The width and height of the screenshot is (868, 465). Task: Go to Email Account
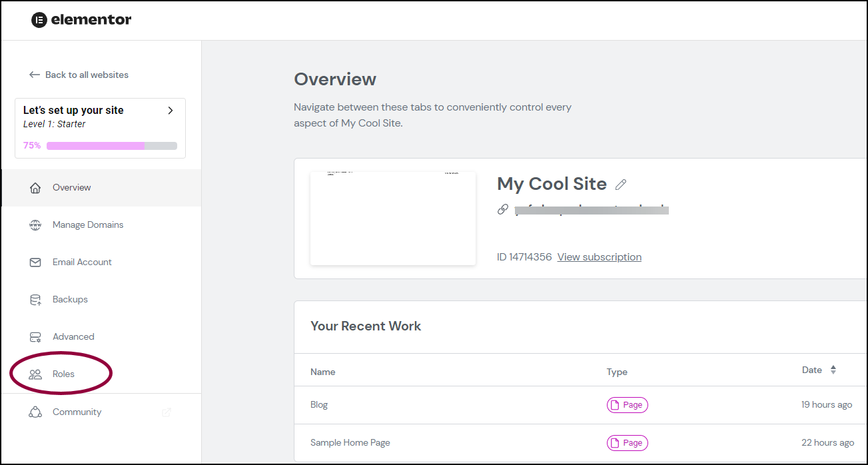pos(101,262)
